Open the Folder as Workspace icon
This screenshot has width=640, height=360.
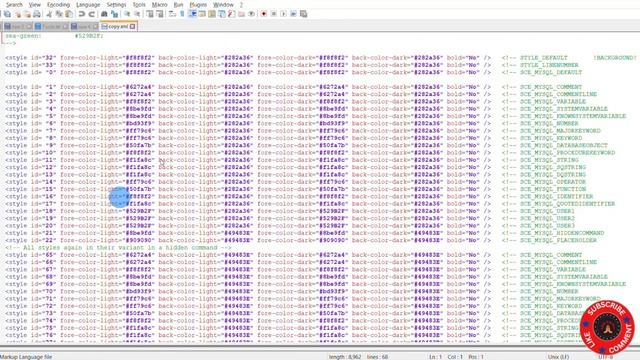[x=242, y=14]
